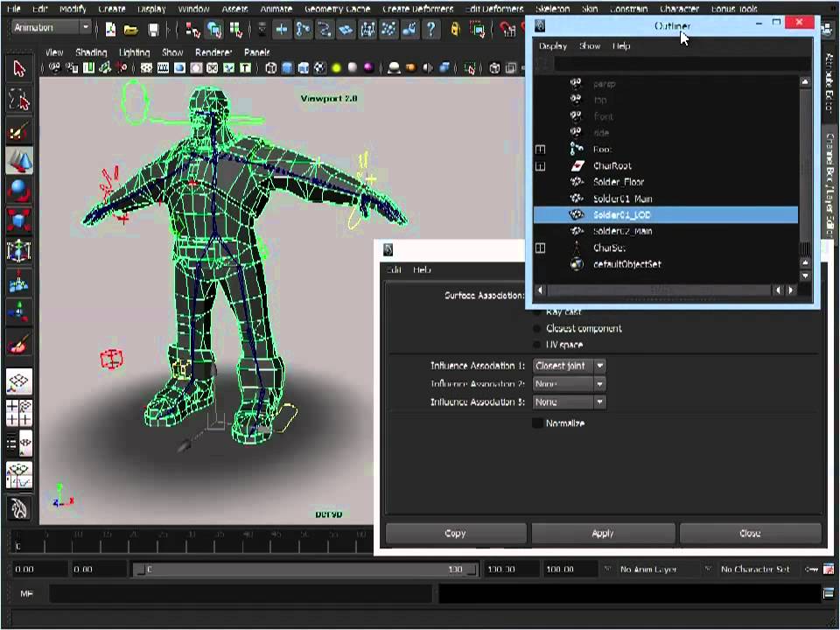
Task: Open the Show menu in Outliner
Action: 590,46
